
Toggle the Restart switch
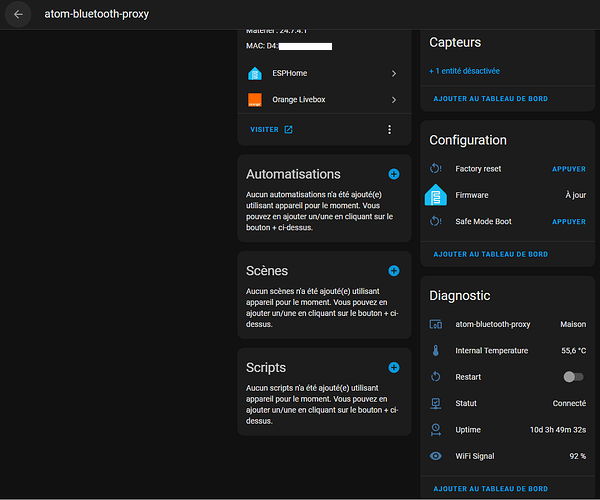(573, 377)
